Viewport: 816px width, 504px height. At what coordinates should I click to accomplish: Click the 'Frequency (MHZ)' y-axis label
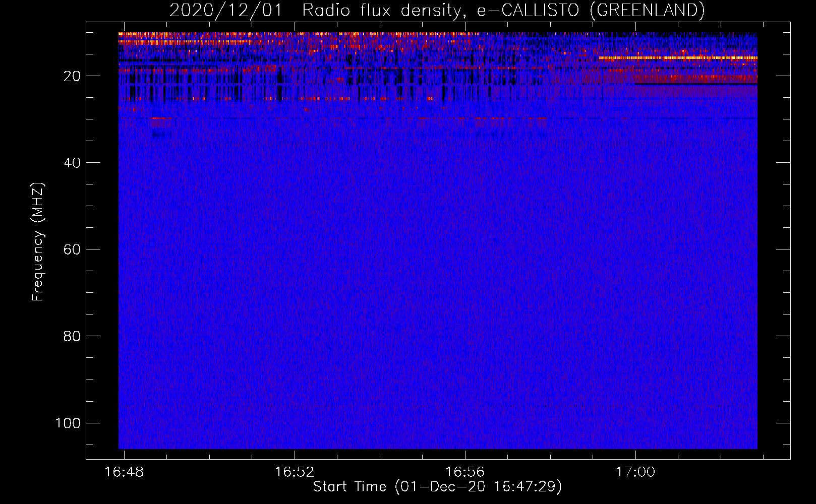click(x=38, y=242)
